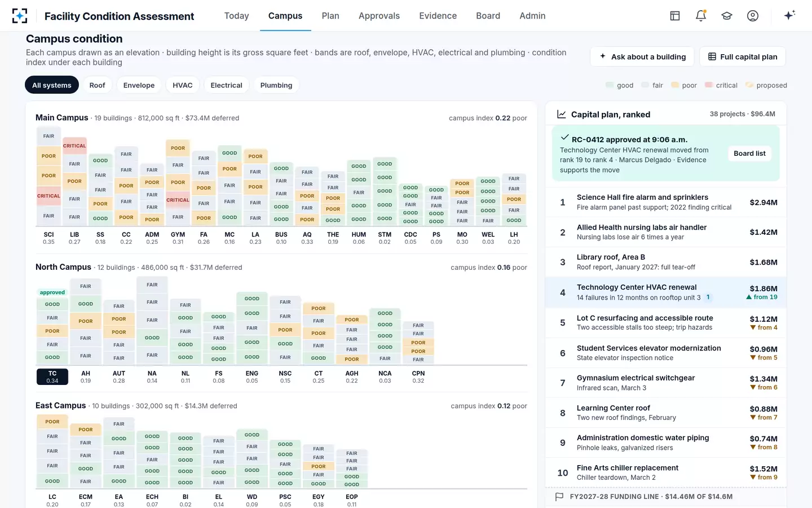
Task: Click the East Campus heading
Action: click(x=61, y=405)
